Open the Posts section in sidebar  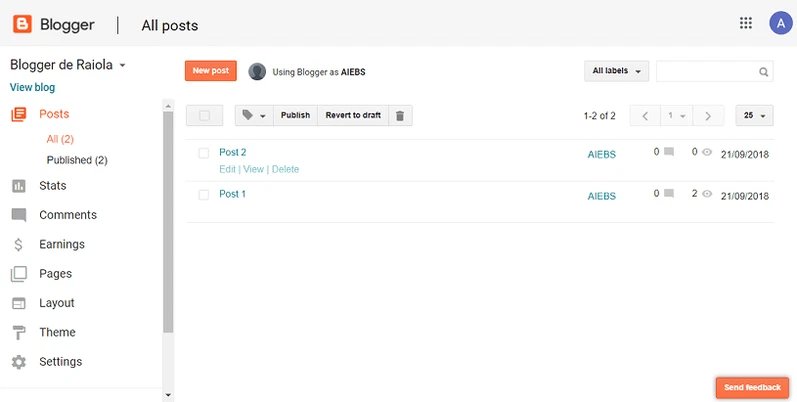coord(54,114)
